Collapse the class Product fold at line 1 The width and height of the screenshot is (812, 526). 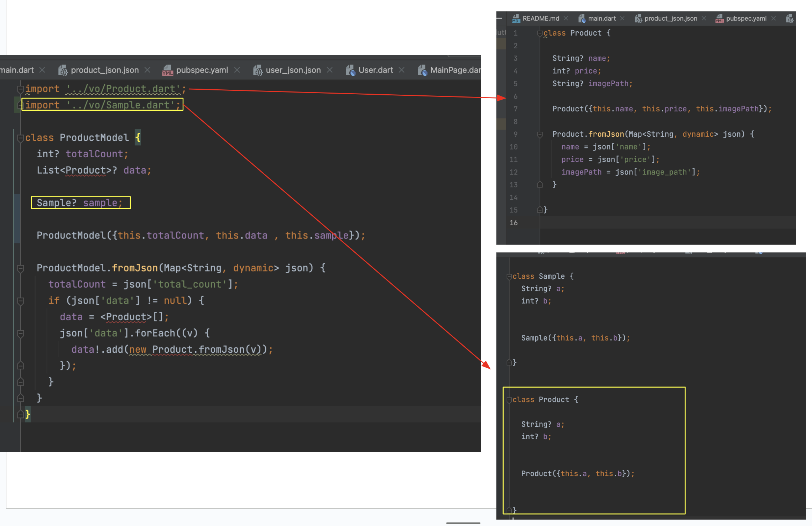tap(540, 33)
